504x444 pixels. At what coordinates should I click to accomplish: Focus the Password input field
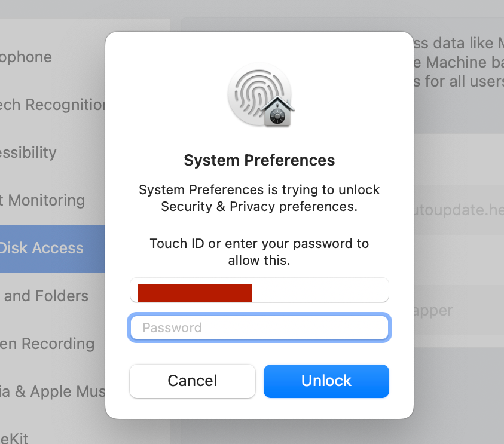(259, 327)
